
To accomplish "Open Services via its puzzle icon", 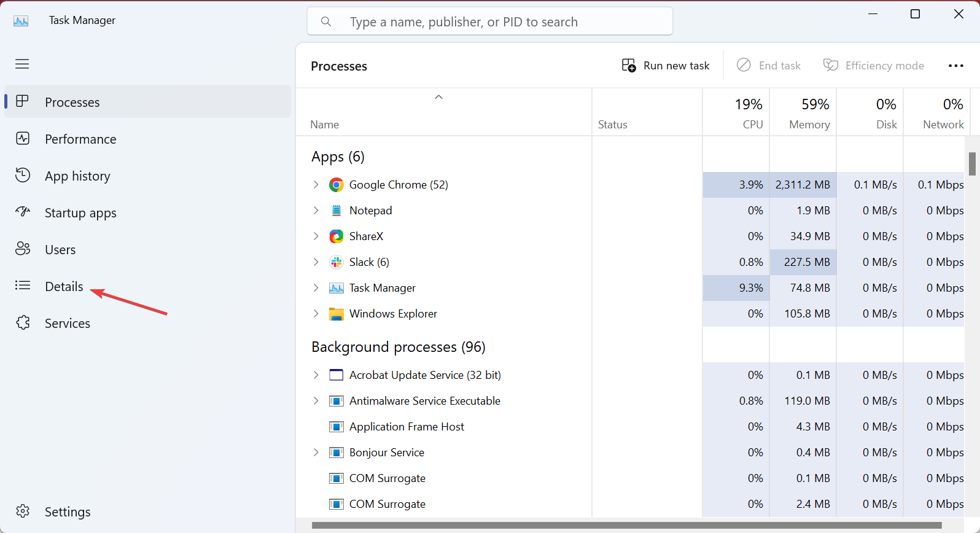I will pyautogui.click(x=23, y=323).
